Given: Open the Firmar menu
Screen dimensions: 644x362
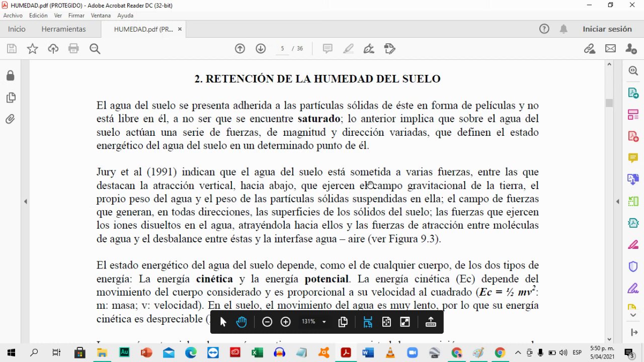Looking at the screenshot, I should pos(76,16).
